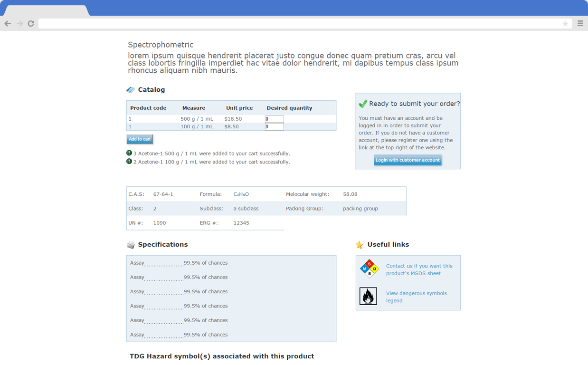
Task: Click Login with customer account
Action: click(x=408, y=160)
